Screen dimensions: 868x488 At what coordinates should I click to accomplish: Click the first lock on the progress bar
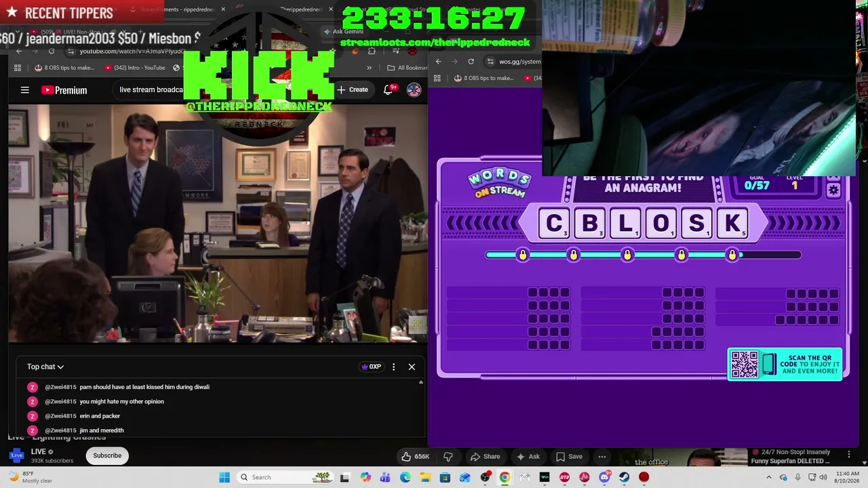522,255
